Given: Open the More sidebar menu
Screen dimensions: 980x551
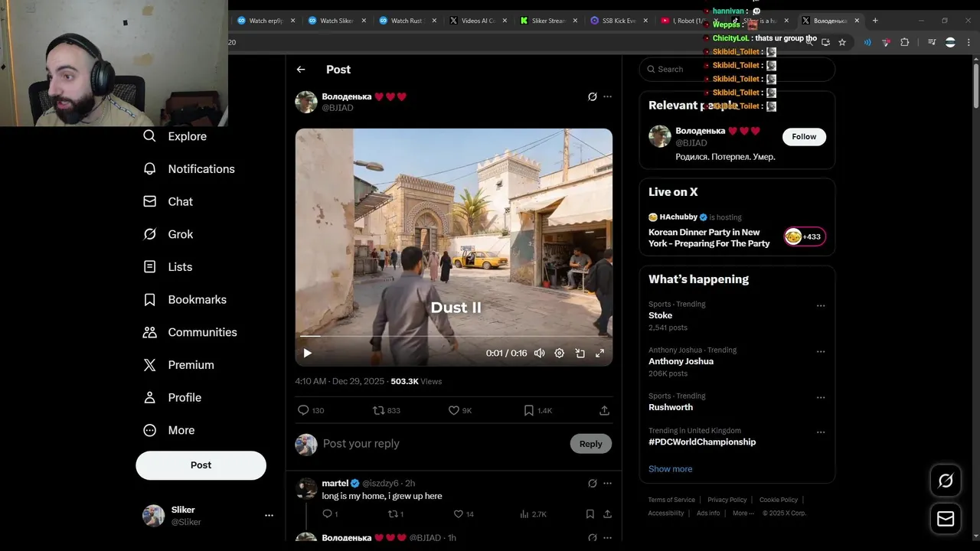Looking at the screenshot, I should coord(169,430).
